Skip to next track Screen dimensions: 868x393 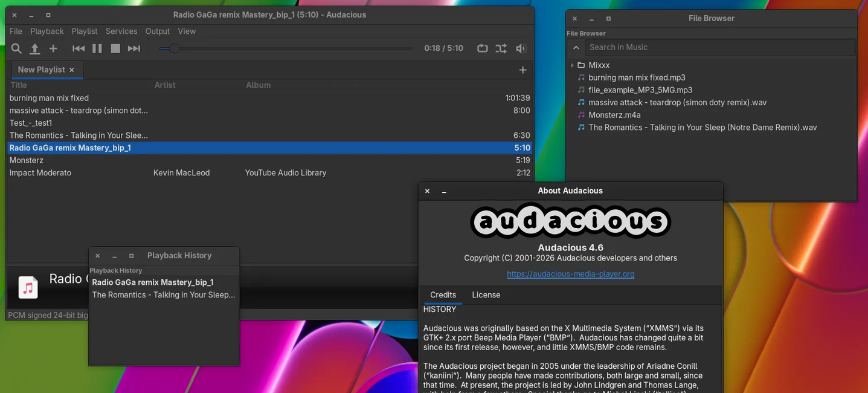134,48
